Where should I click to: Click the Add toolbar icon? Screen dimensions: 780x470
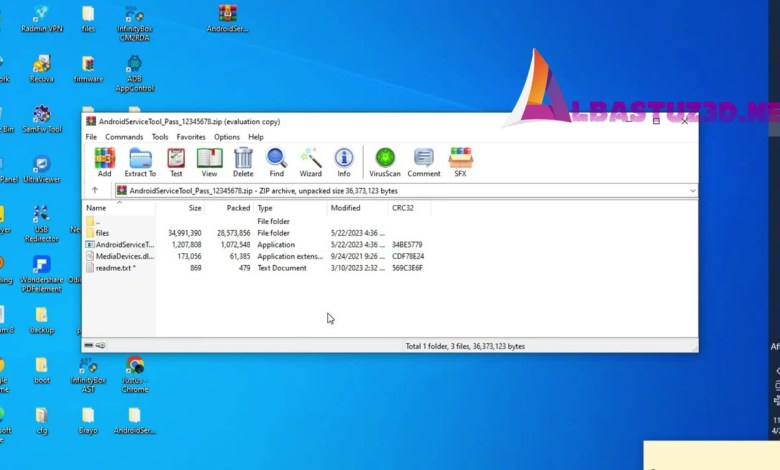(104, 162)
